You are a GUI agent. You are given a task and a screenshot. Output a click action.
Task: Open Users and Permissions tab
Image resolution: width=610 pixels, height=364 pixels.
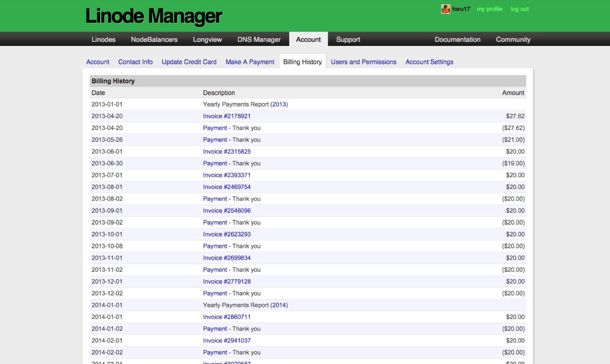pyautogui.click(x=364, y=62)
